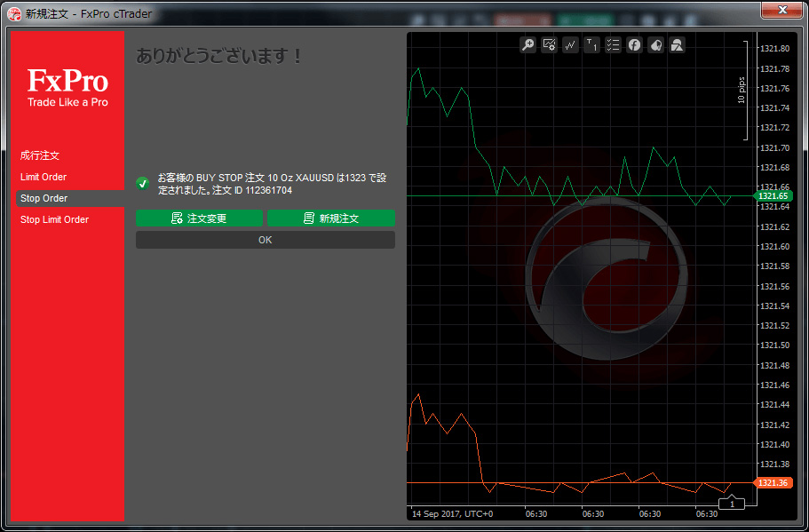This screenshot has height=532, width=809.
Task: Open chart settings icon with gear
Action: click(549, 45)
